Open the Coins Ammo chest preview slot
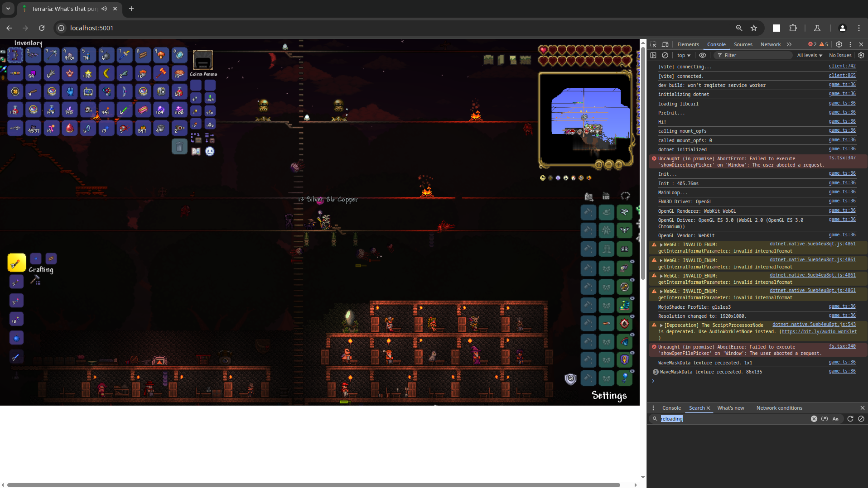868x488 pixels. click(203, 60)
